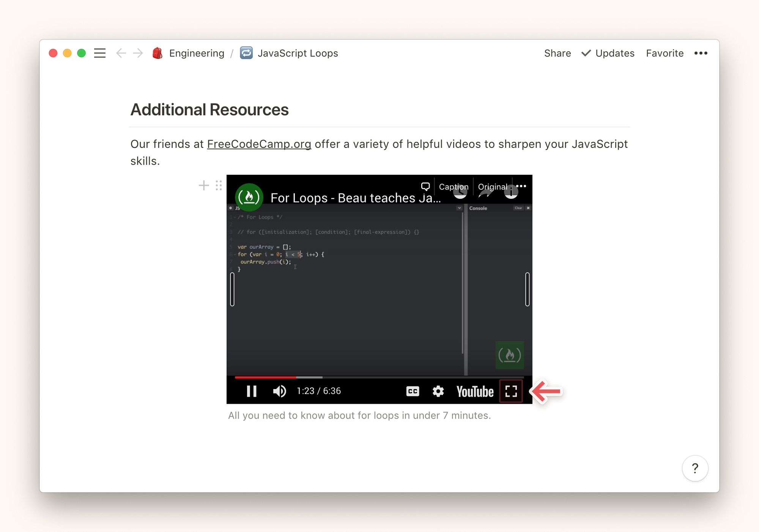Open video on YouTube logo

pos(475,392)
